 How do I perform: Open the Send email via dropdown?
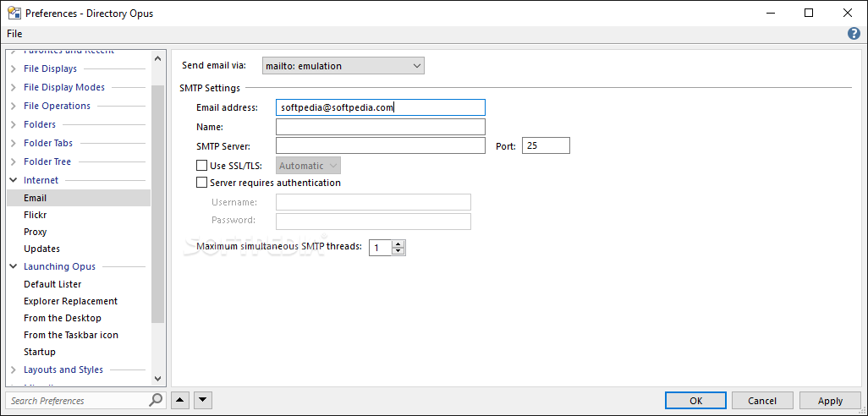click(343, 66)
